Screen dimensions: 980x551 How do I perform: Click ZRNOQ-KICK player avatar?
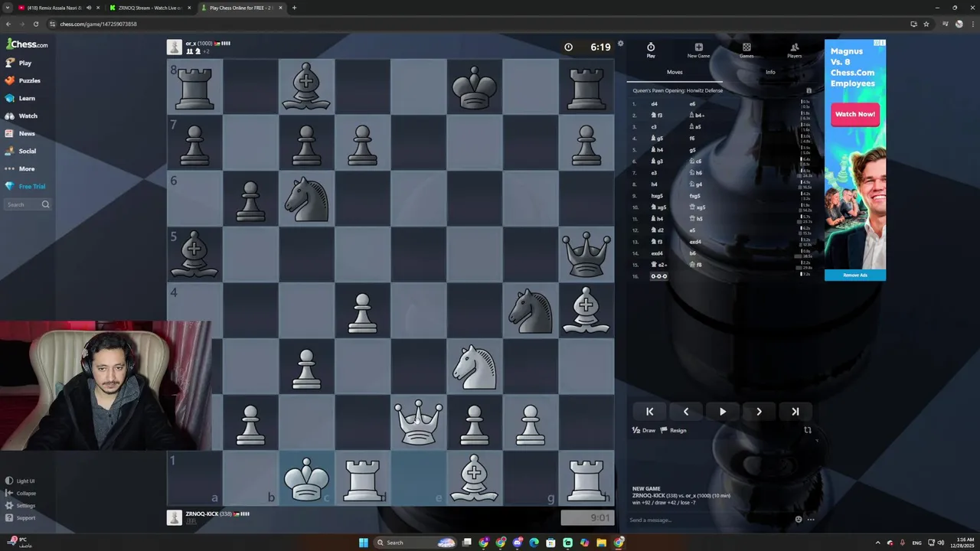click(175, 517)
